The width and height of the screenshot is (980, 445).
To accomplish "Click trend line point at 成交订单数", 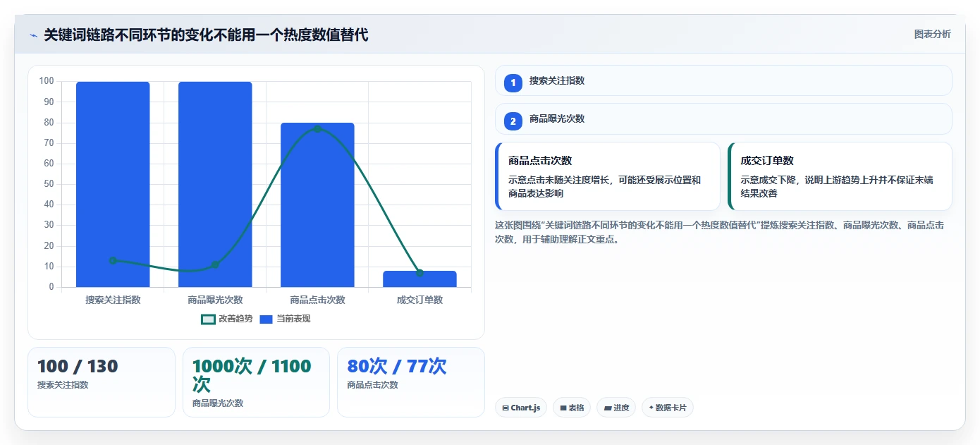I will (419, 273).
